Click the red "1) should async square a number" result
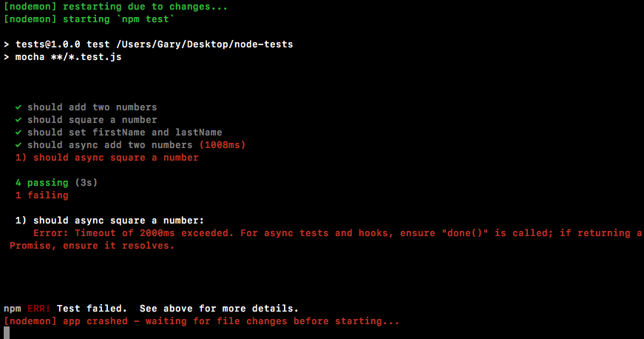Image resolution: width=644 pixels, height=339 pixels. tap(107, 158)
